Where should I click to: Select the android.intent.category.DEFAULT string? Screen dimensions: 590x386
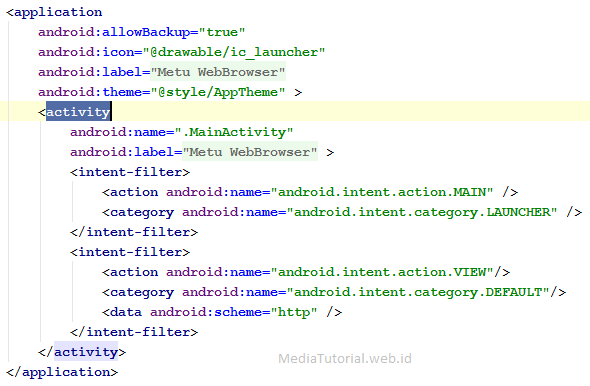pos(418,292)
